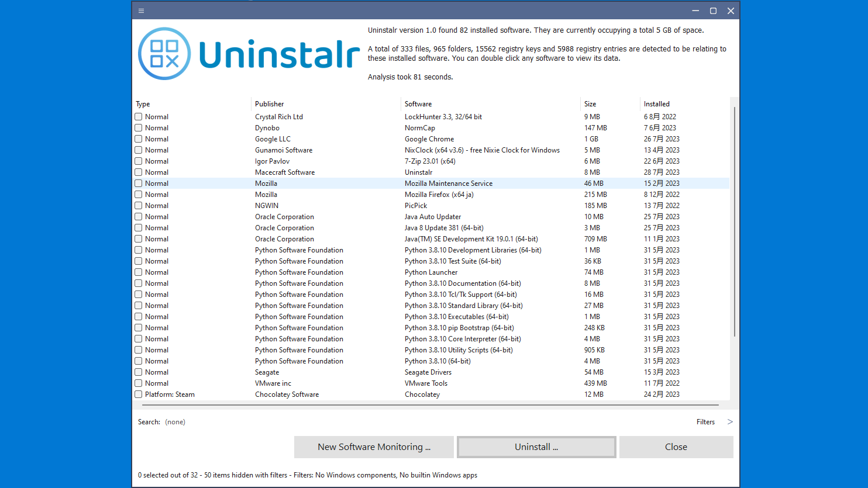Click the Google LLC publisher cell
The width and height of the screenshot is (868, 488).
pyautogui.click(x=273, y=139)
